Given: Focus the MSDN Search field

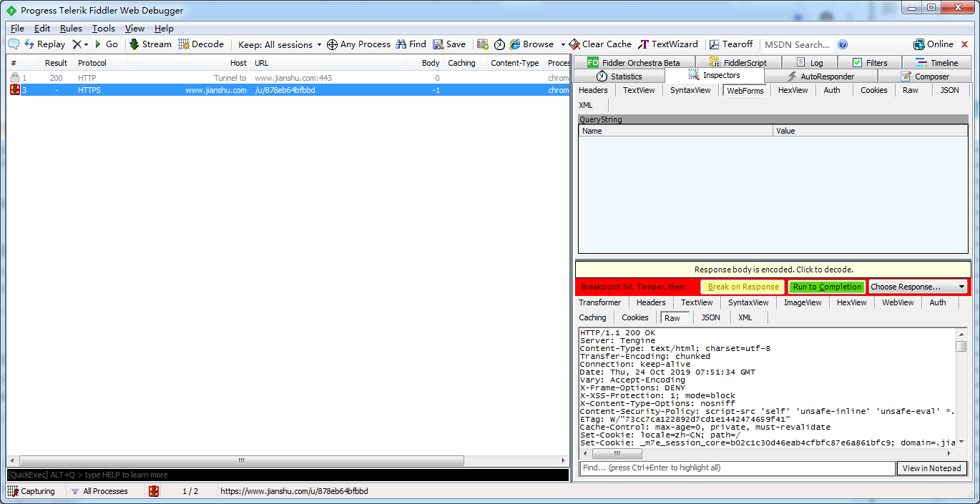Looking at the screenshot, I should 797,44.
